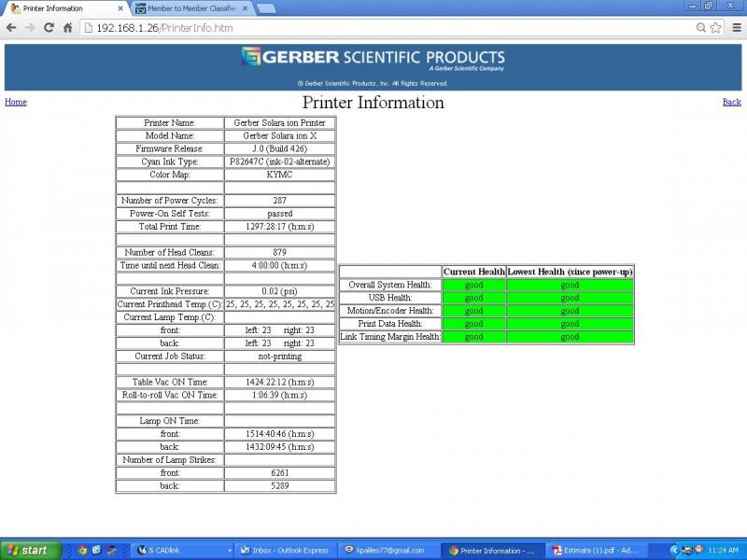The width and height of the screenshot is (747, 560).
Task: Click power cycles value '287'
Action: [x=279, y=201]
